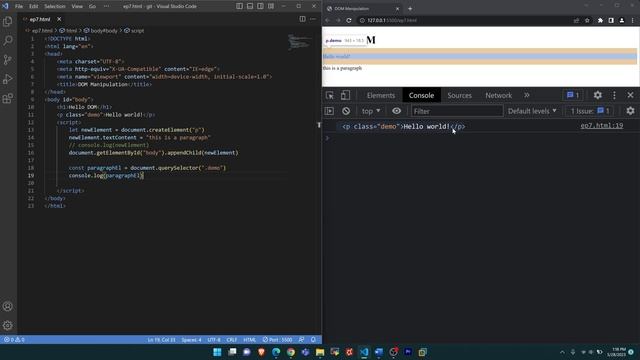Toggle the device toolbar in DevTools
This screenshot has width=640, height=360.
tap(345, 95)
